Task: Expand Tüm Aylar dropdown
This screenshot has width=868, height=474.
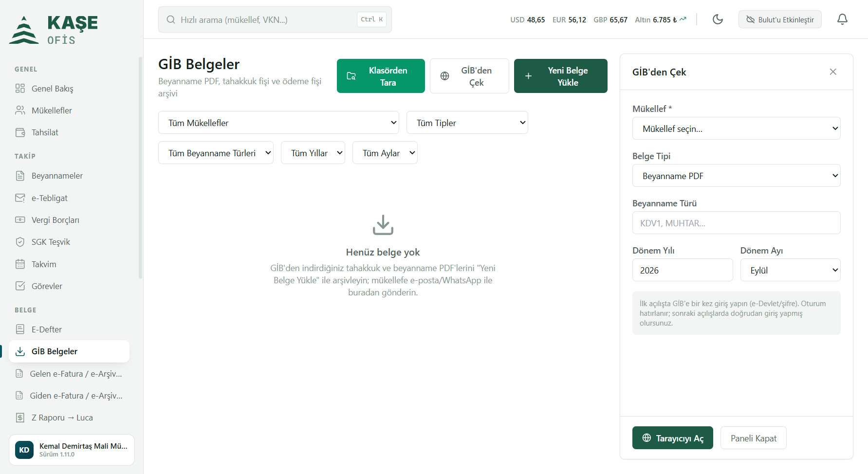Action: click(x=385, y=153)
